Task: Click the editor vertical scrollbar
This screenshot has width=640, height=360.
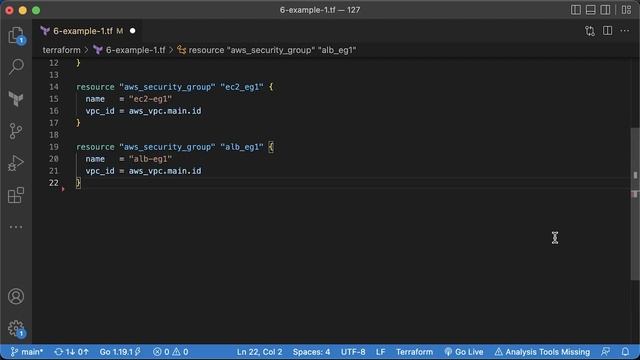Action: (x=635, y=204)
